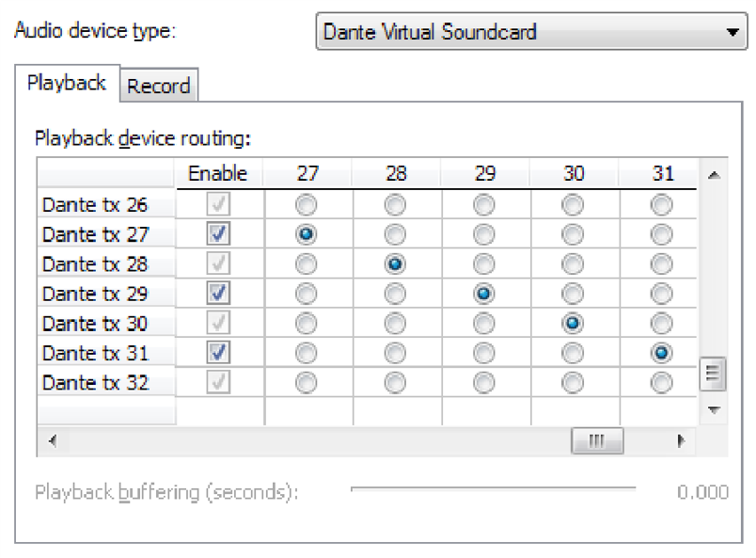
Task: Route Dante tx 27 to channel 28
Action: click(x=395, y=234)
